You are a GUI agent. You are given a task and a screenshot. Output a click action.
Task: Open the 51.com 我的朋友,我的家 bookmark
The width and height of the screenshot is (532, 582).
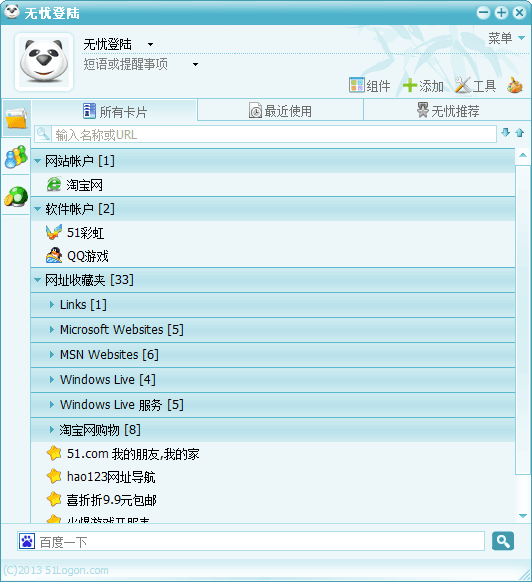click(x=273, y=454)
